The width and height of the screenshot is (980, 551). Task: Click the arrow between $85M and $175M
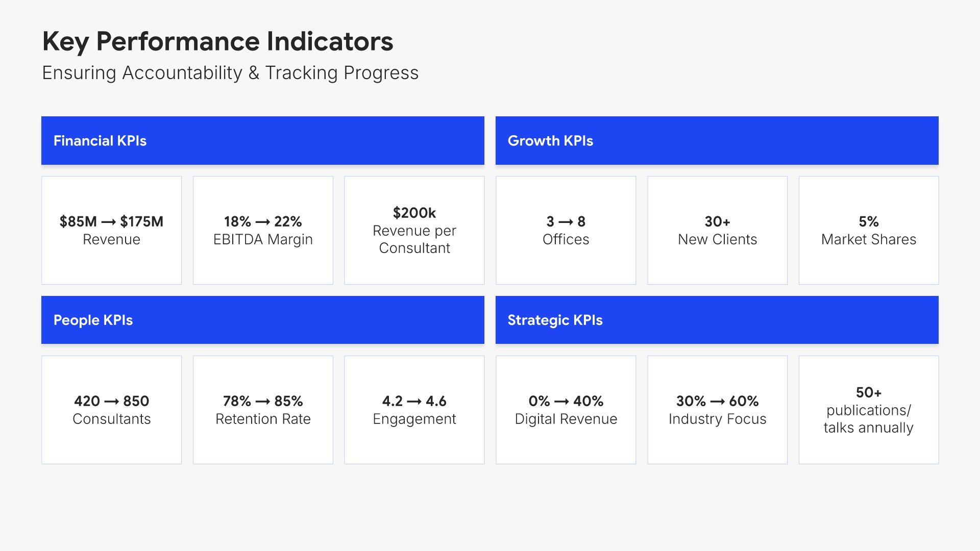tap(108, 222)
